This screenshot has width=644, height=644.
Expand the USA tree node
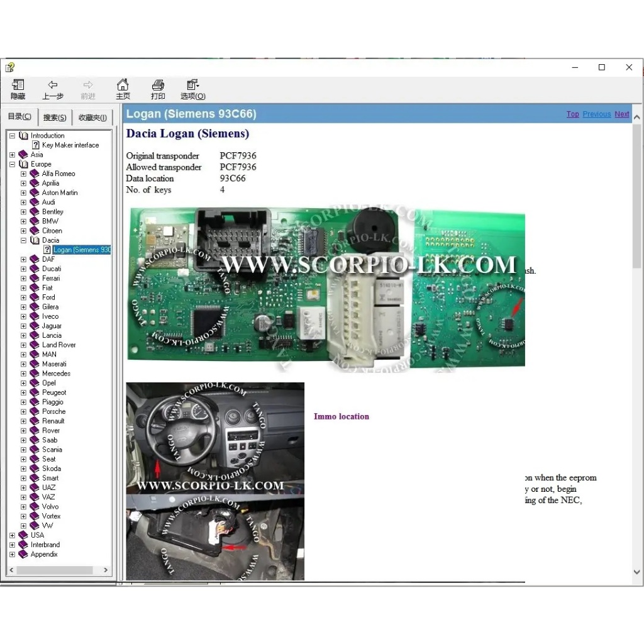tap(13, 536)
